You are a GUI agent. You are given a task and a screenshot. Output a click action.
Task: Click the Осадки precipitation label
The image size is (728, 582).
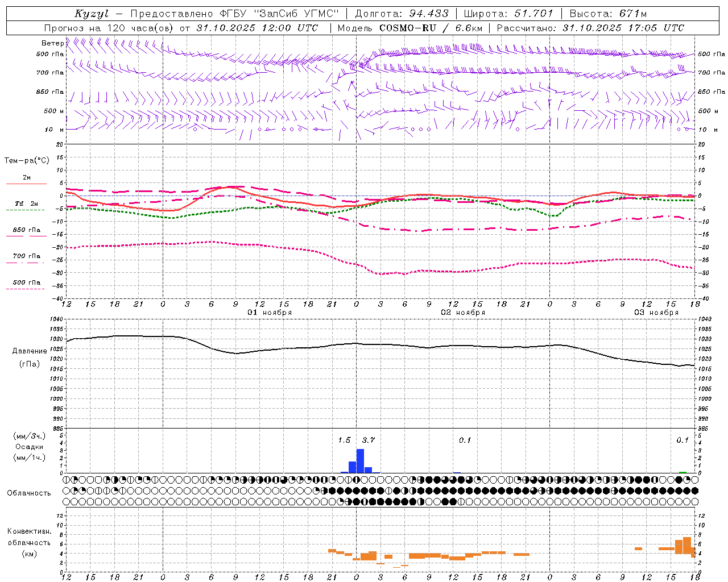[29, 447]
